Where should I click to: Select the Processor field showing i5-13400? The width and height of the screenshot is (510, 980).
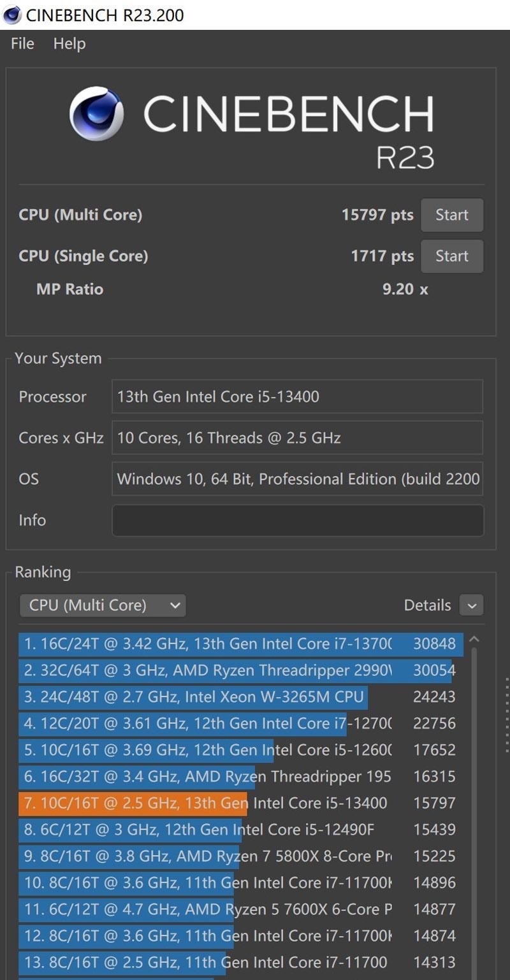pyautogui.click(x=297, y=396)
